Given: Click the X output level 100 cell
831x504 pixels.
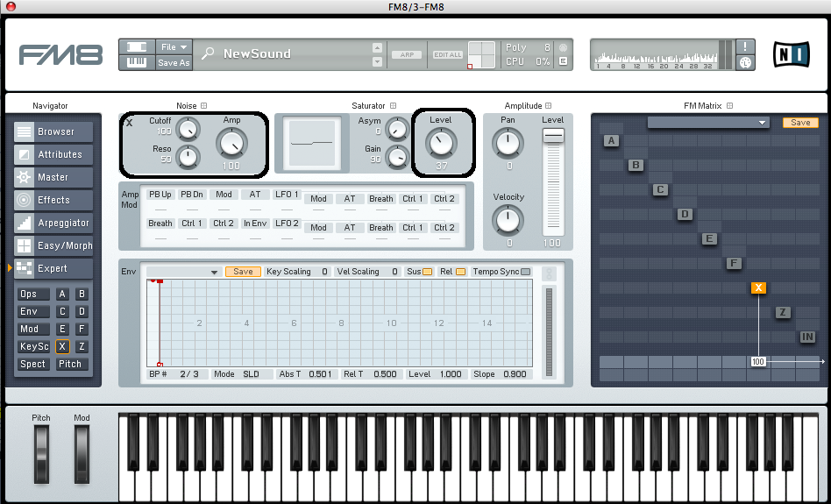Looking at the screenshot, I should click(758, 361).
